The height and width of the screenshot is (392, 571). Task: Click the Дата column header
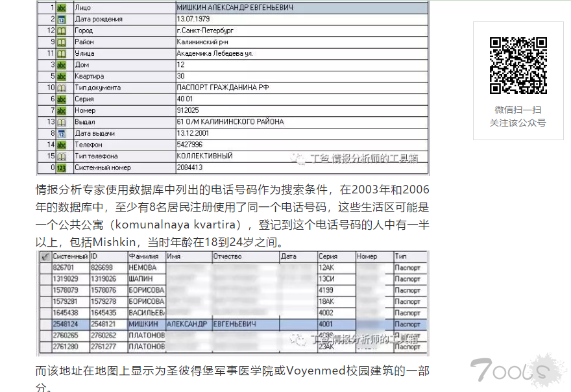[x=297, y=256]
